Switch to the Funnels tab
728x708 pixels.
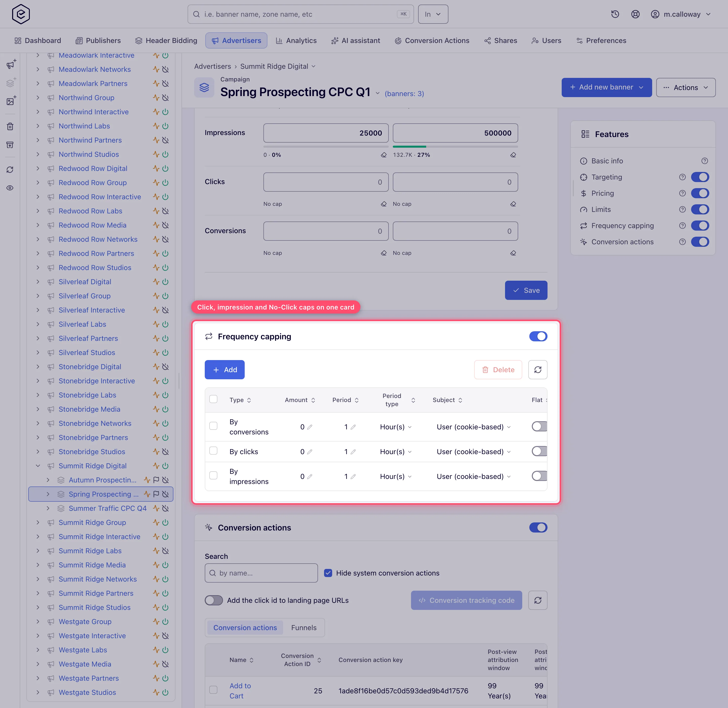click(304, 628)
